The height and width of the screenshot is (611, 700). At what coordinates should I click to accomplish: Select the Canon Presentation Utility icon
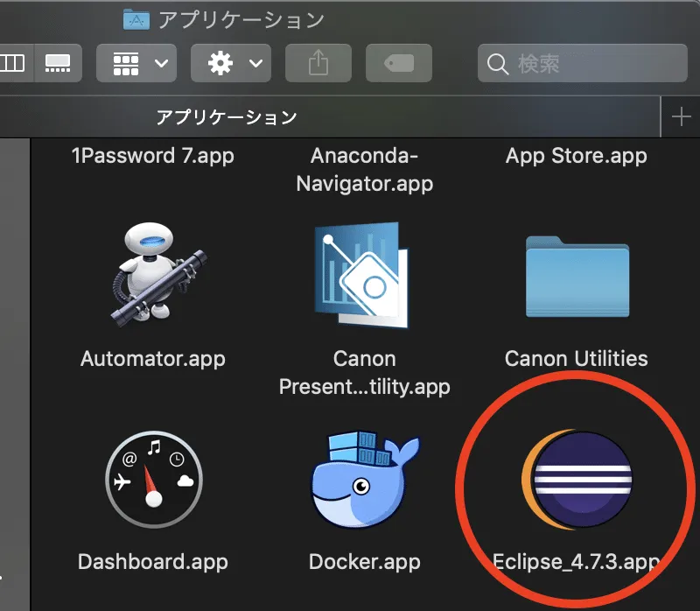(x=361, y=275)
